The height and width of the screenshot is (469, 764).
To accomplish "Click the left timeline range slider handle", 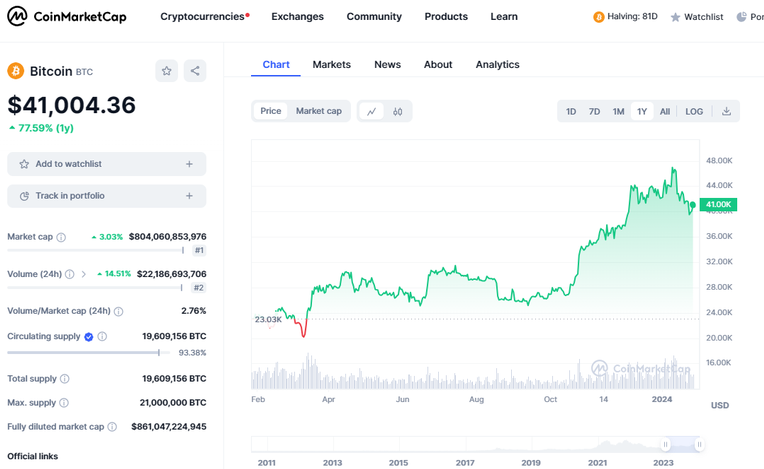I will coord(666,444).
